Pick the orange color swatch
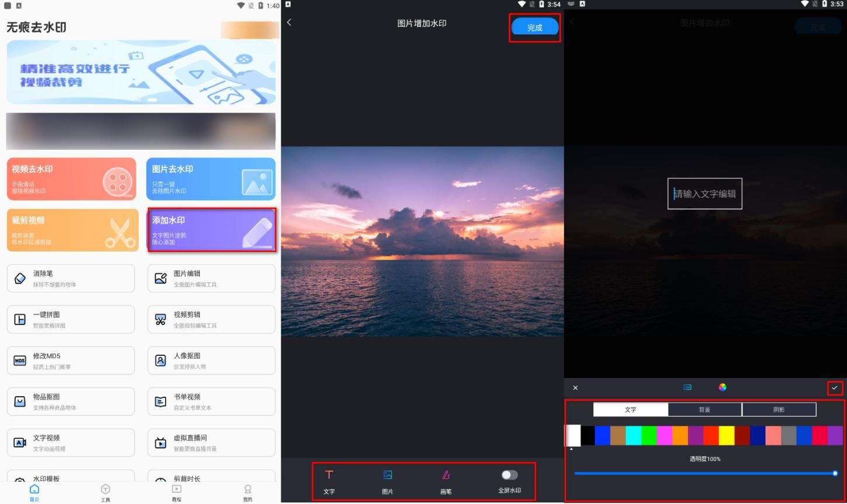 coord(680,436)
